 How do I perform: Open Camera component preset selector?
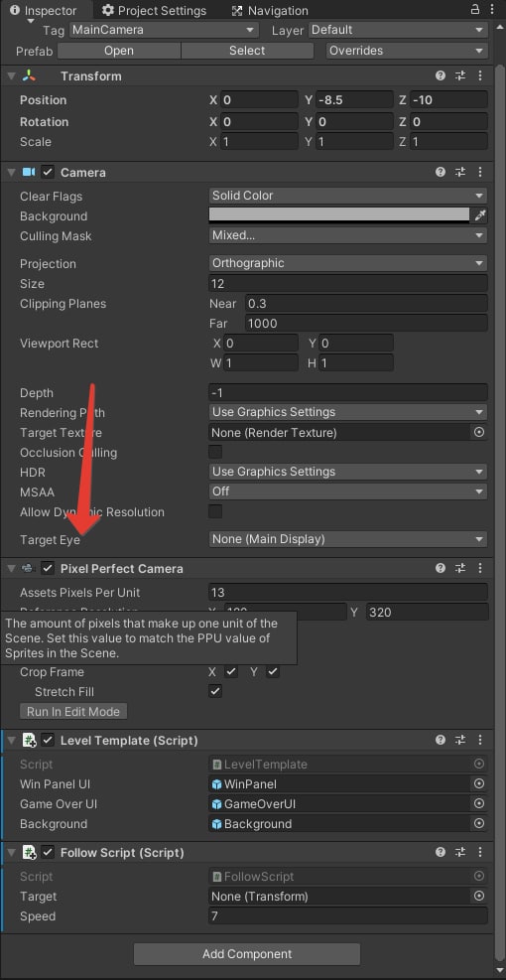[x=460, y=172]
